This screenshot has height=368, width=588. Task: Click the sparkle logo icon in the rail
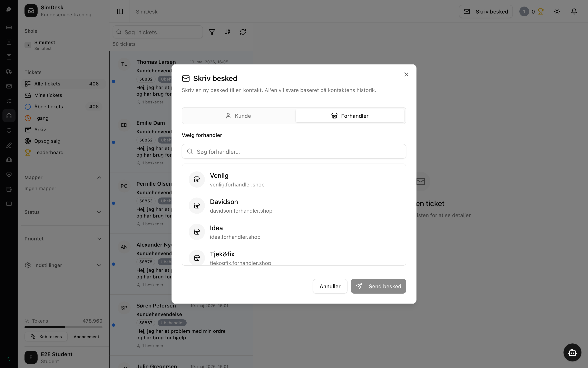[x=9, y=9]
